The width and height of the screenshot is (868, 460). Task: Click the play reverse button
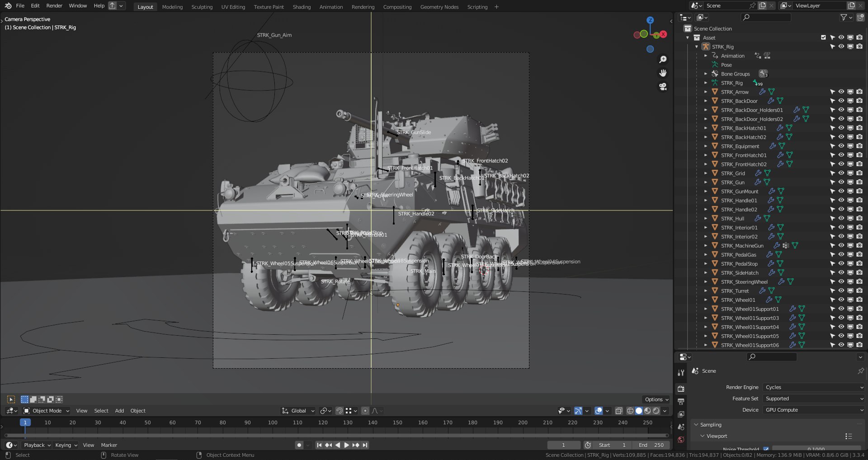337,445
